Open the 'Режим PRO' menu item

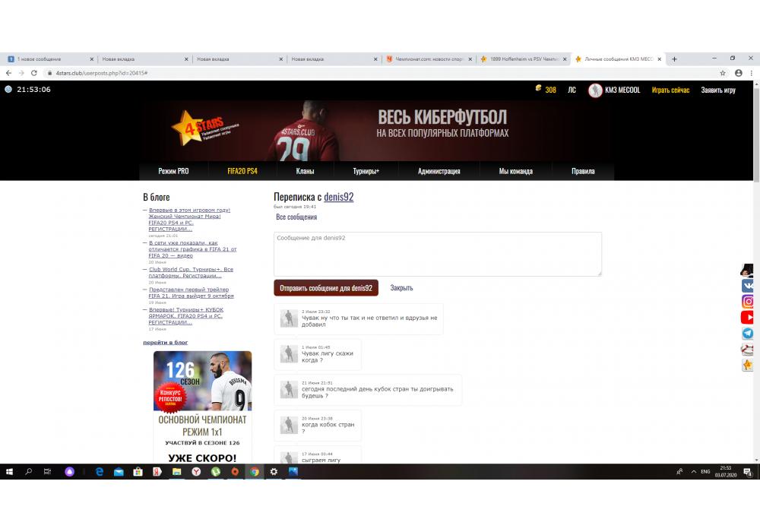173,171
